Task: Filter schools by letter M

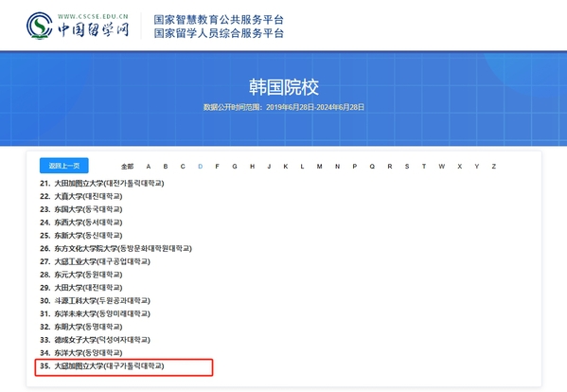Action: (x=319, y=167)
